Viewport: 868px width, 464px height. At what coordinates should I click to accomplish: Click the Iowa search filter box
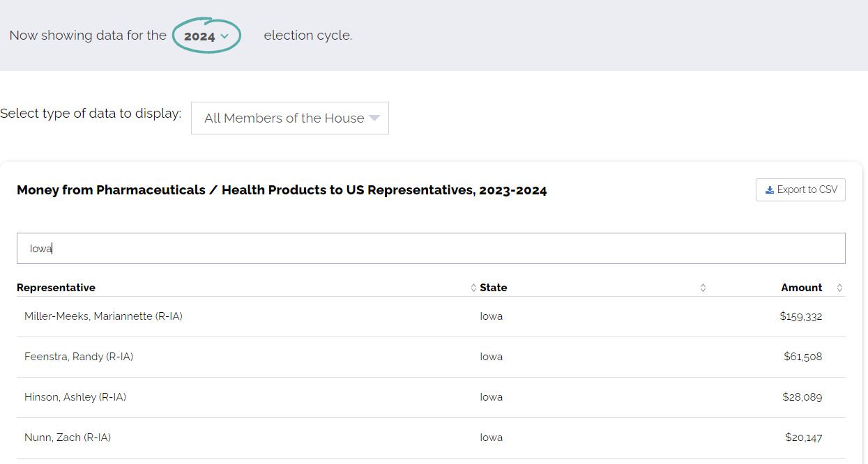[x=429, y=247]
